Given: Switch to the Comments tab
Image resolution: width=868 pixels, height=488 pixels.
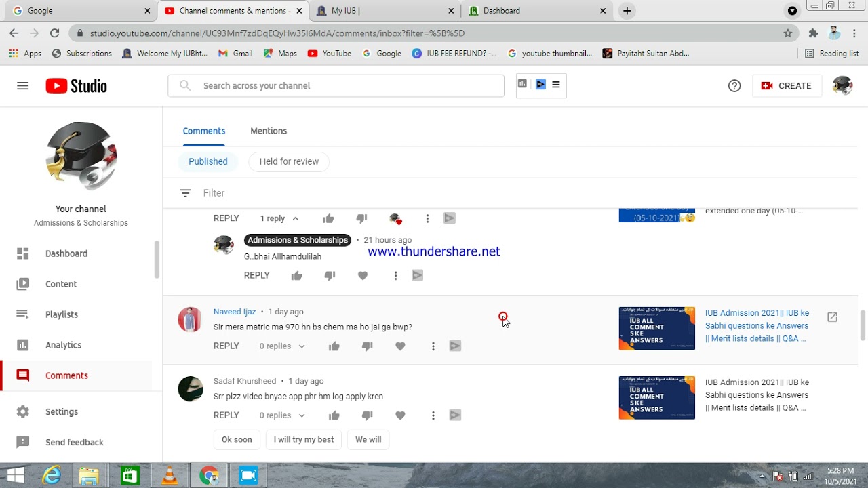Looking at the screenshot, I should (204, 131).
